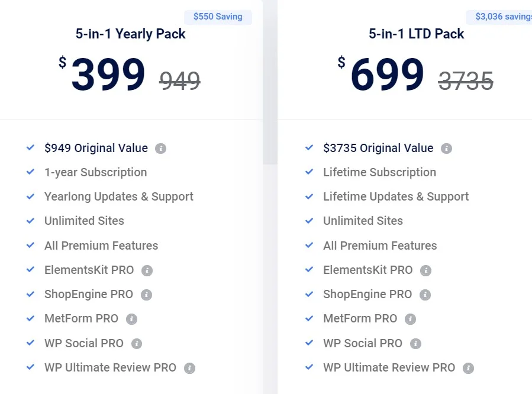
Task: Click the $699 lifetime price
Action: coord(381,74)
